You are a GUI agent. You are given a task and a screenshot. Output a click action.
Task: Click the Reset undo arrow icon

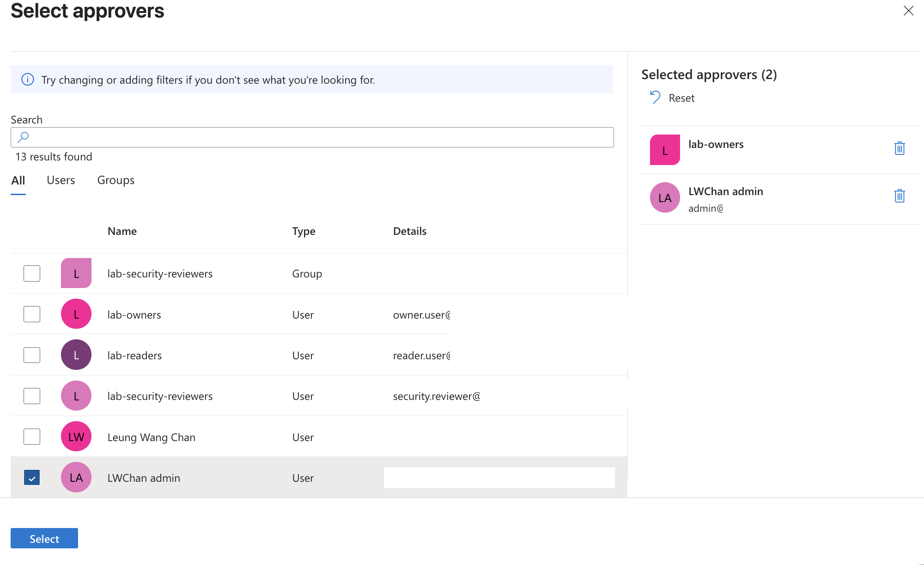tap(655, 97)
